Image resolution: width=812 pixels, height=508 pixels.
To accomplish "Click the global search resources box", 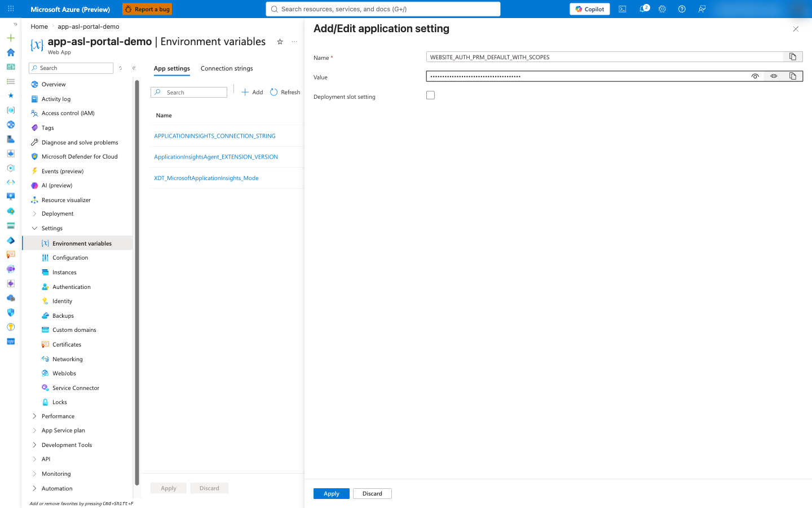I will (383, 9).
